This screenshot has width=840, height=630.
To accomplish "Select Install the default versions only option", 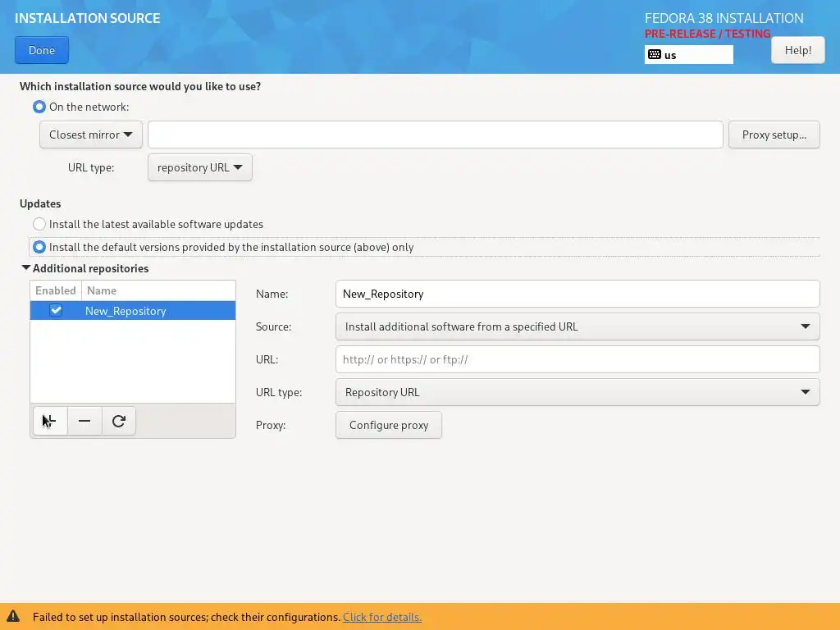I will pos(39,247).
